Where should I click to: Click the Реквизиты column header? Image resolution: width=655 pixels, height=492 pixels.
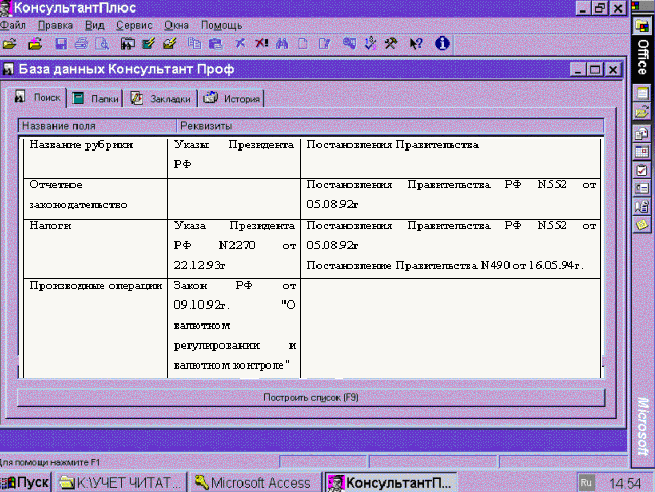pos(206,126)
